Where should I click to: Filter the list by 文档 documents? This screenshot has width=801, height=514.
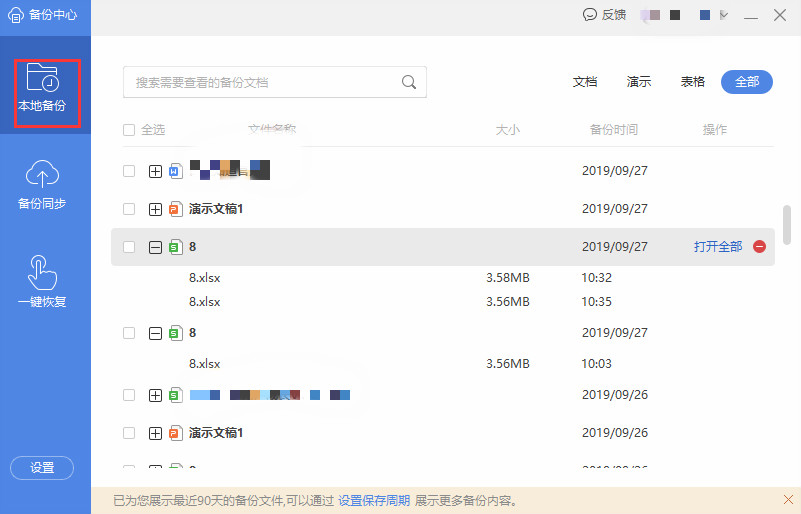(x=585, y=82)
